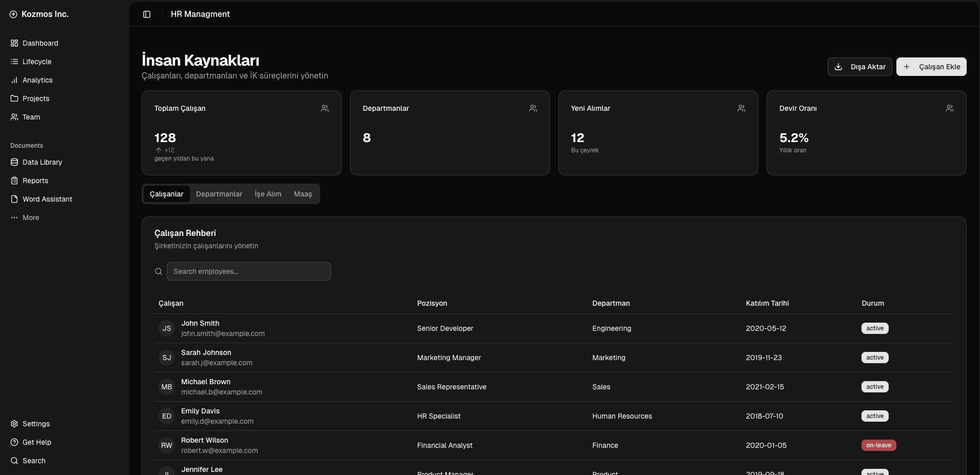Click the three-dots More icon
980x475 pixels.
point(14,217)
